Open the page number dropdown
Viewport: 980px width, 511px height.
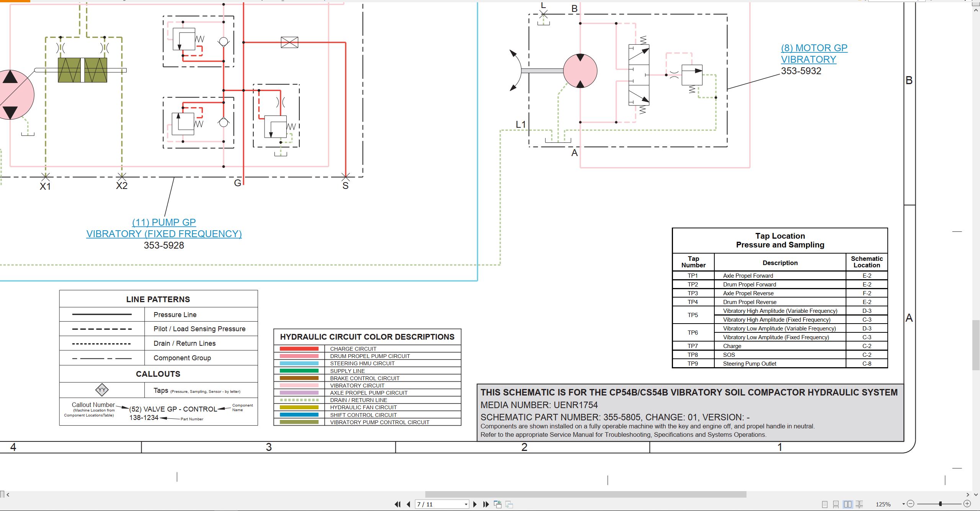coord(466,504)
